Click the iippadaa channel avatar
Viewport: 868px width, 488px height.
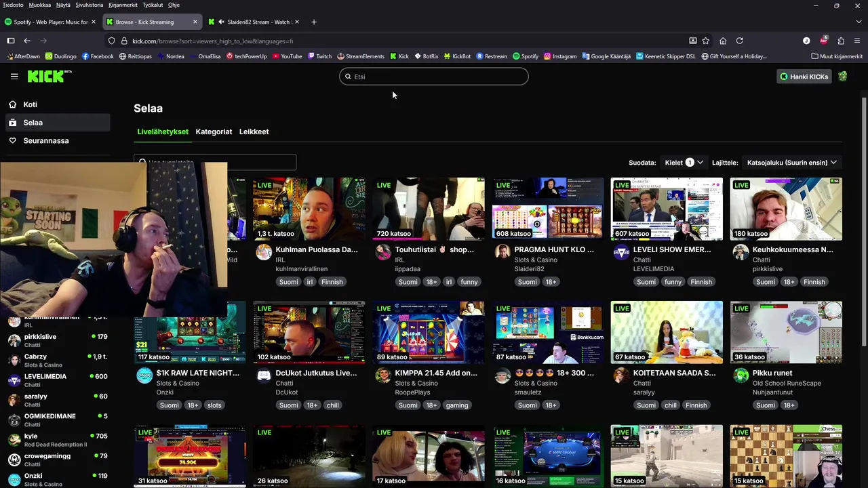point(383,253)
